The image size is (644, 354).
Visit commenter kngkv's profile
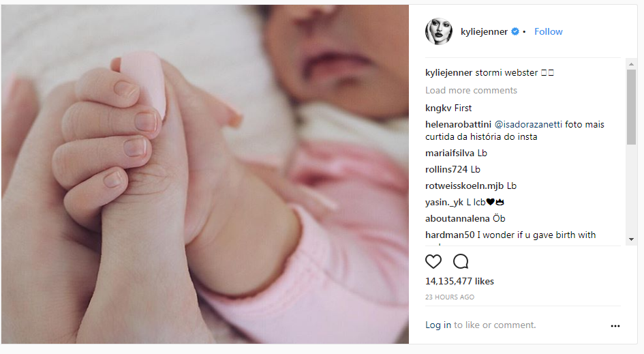tap(438, 108)
